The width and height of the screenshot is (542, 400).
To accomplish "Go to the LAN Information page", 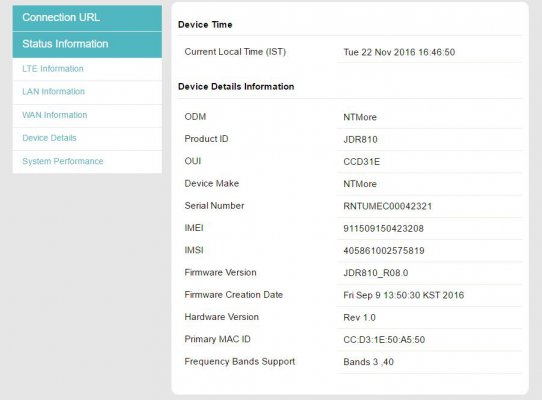I will 53,92.
